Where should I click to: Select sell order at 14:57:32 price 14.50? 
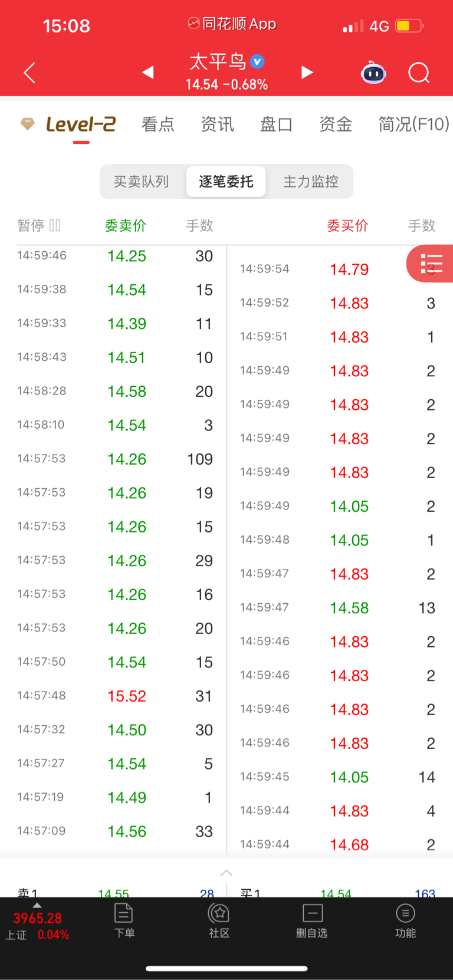[x=115, y=729]
